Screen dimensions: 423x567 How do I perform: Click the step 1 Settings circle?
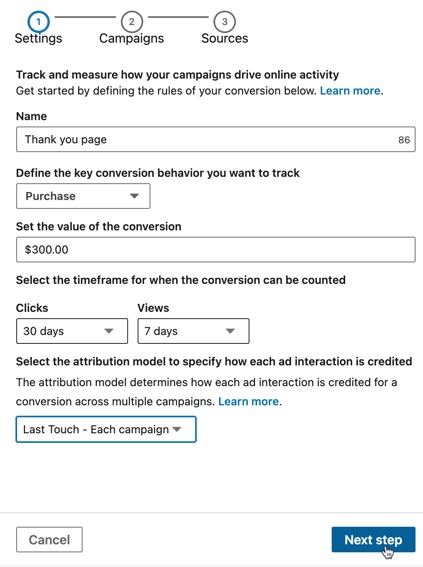pyautogui.click(x=38, y=22)
